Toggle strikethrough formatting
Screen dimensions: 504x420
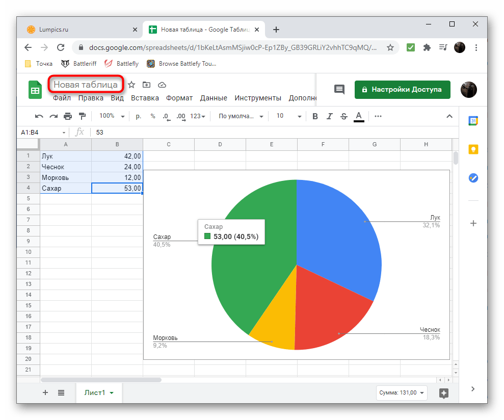pos(343,116)
